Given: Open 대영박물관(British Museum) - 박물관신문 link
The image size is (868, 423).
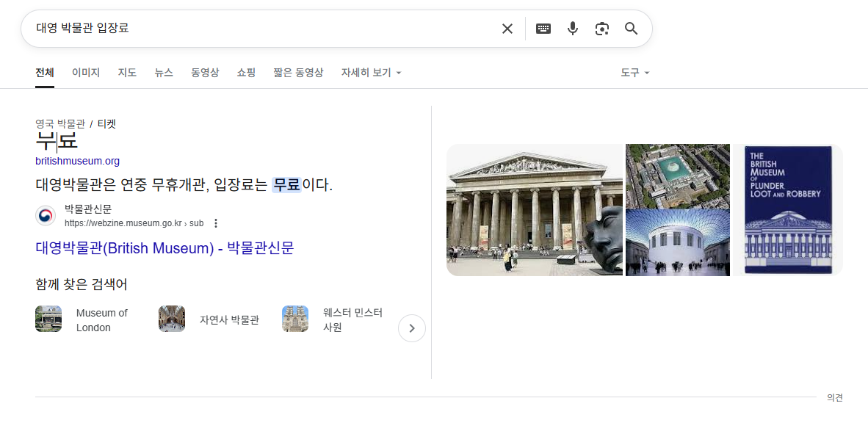Looking at the screenshot, I should 164,248.
